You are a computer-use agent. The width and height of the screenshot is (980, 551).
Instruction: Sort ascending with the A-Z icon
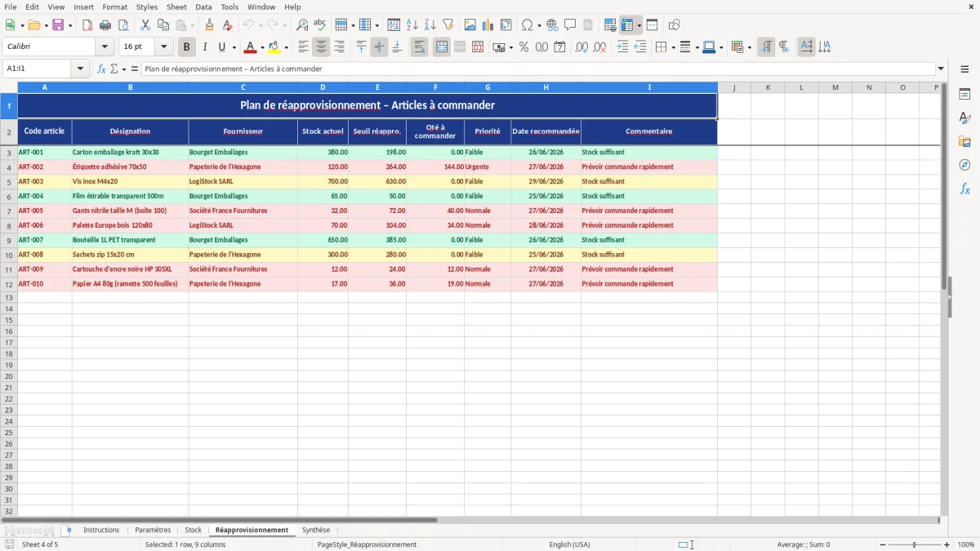pos(412,25)
